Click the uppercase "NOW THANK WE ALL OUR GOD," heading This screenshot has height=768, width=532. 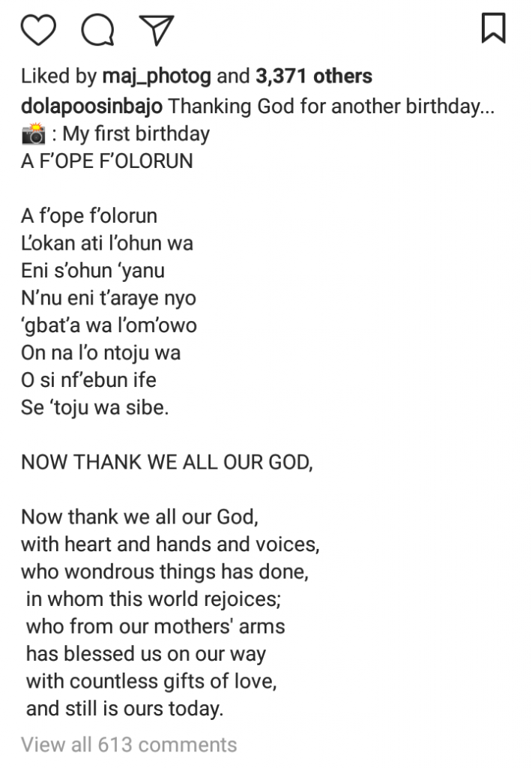click(x=166, y=462)
